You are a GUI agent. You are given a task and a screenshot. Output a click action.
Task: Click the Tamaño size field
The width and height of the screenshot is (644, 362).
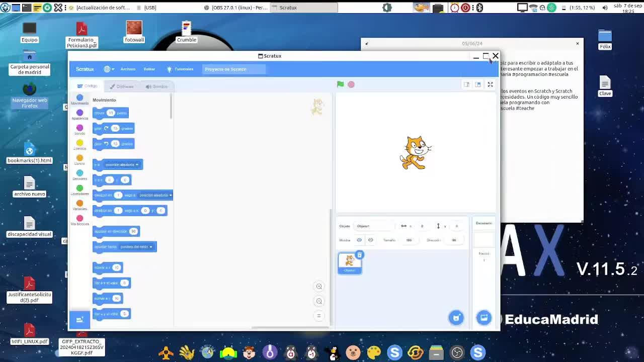point(409,240)
